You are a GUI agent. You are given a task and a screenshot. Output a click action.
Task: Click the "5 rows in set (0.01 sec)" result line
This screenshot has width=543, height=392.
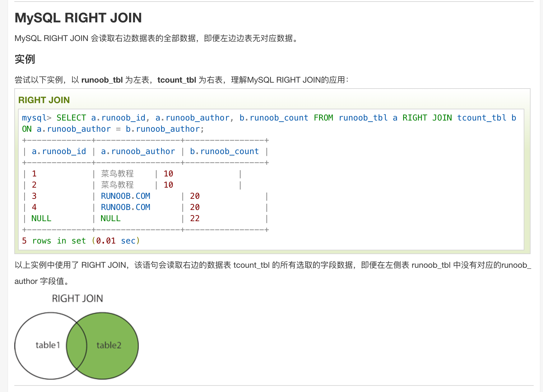pos(81,241)
